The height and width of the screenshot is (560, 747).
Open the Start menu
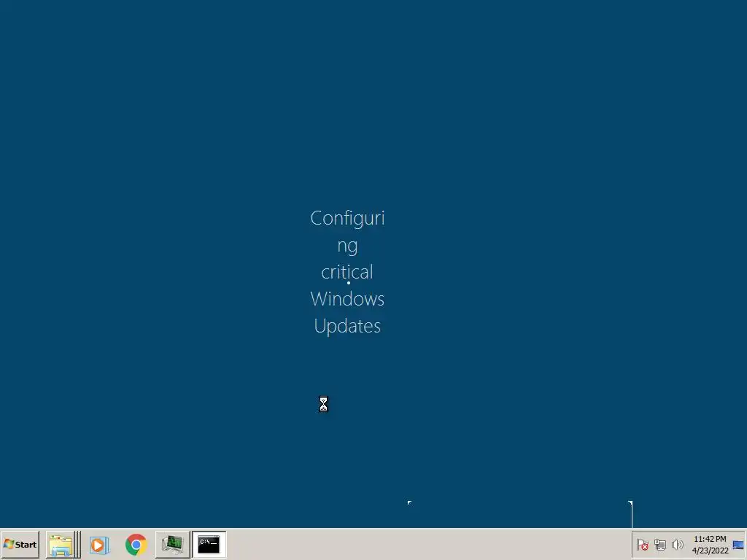pos(20,544)
